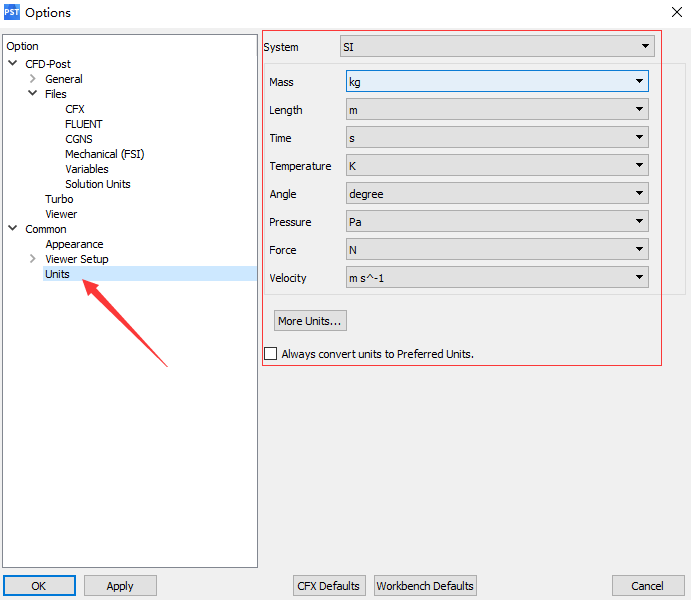Select Solution Units in the tree
691x600 pixels.
pos(98,184)
